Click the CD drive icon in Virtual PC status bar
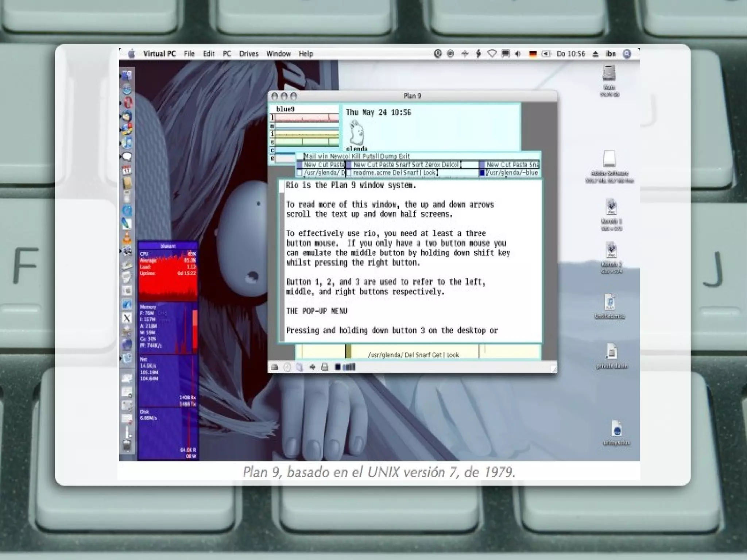The image size is (747, 560). (x=287, y=367)
